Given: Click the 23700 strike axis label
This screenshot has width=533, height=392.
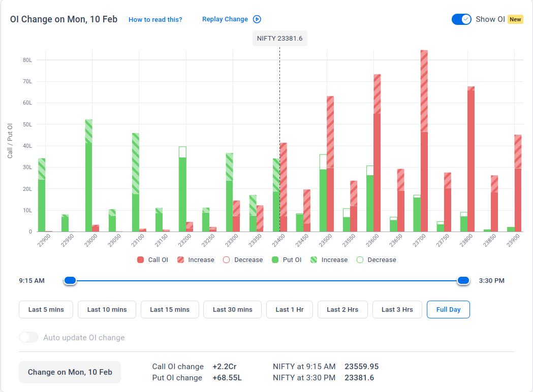Looking at the screenshot, I should point(419,241).
